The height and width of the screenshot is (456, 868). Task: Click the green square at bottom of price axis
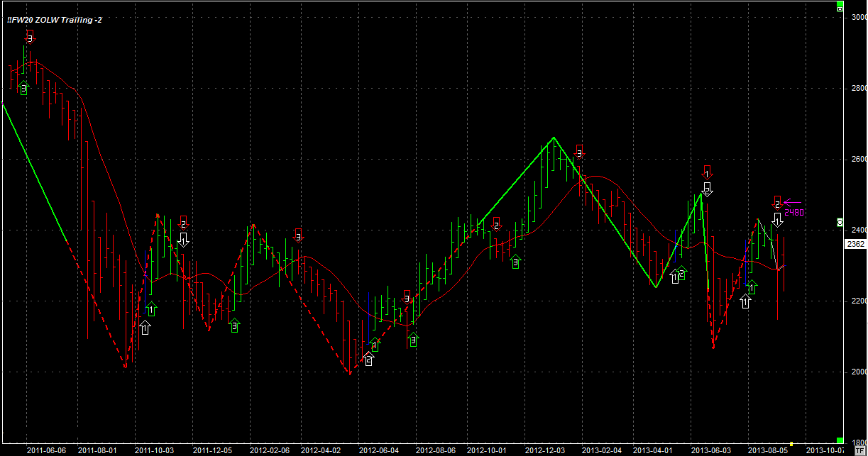(x=840, y=440)
